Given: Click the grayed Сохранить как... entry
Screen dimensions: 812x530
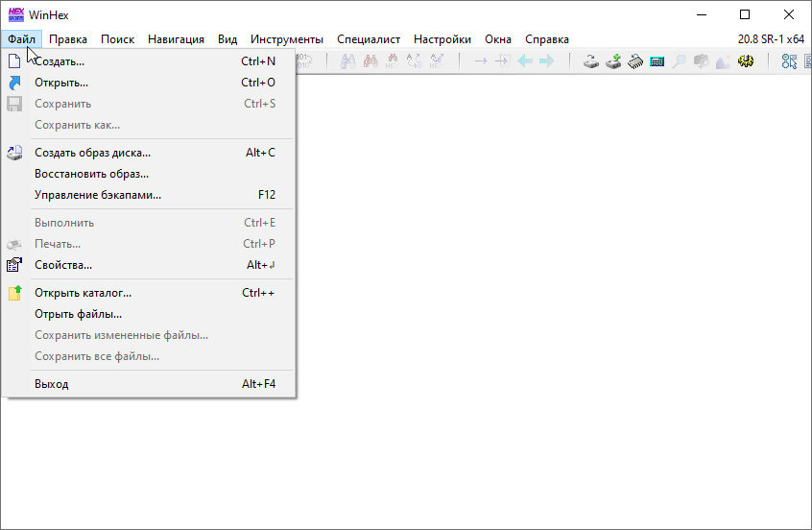Looking at the screenshot, I should pos(149,125).
